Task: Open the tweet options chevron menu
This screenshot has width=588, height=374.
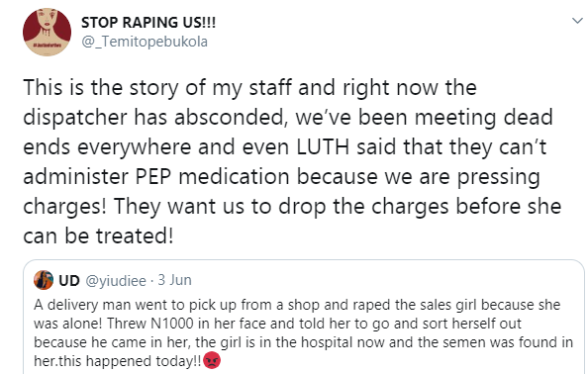Action: (x=577, y=21)
